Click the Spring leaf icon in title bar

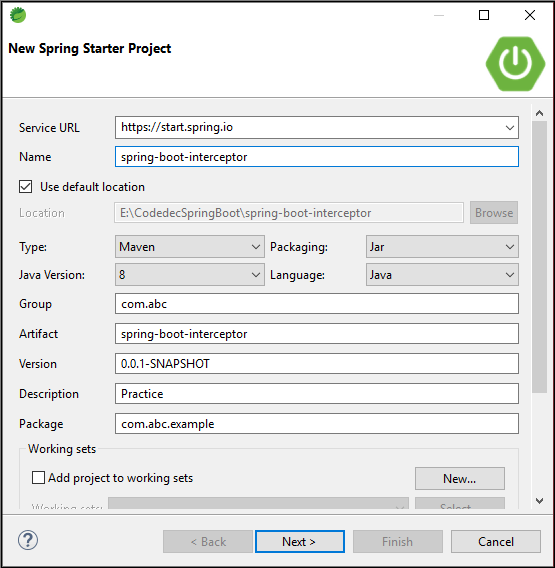click(17, 15)
